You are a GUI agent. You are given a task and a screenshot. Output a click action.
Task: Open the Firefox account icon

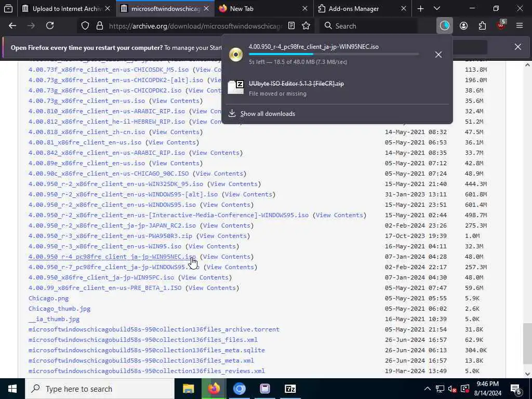tap(463, 26)
